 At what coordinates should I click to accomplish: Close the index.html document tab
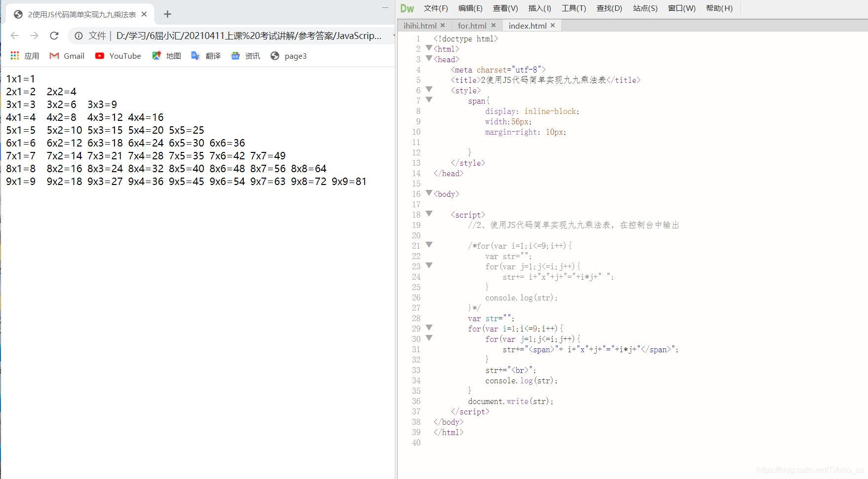553,25
